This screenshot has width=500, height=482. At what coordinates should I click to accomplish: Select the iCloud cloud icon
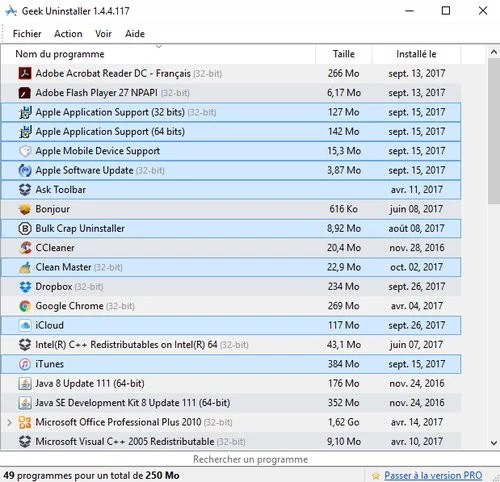(x=25, y=325)
